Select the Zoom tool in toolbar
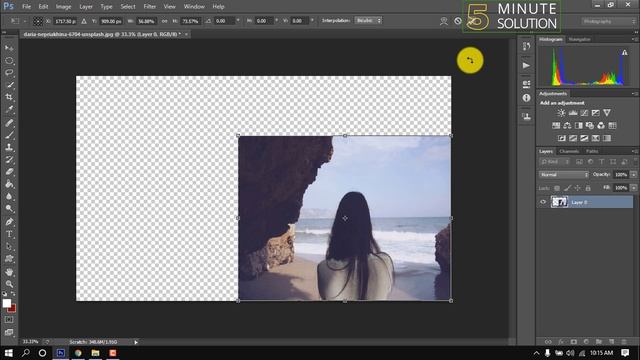Image resolution: width=640 pixels, height=360 pixels. pyautogui.click(x=9, y=284)
